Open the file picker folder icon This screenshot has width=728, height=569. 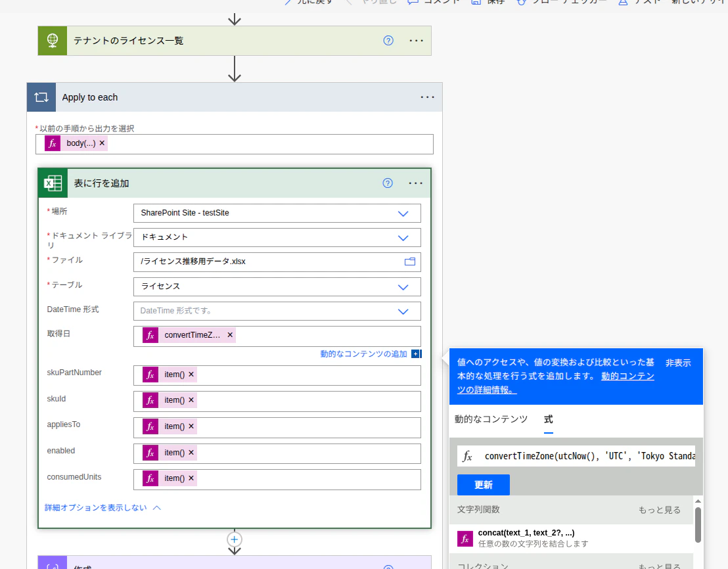tap(410, 262)
